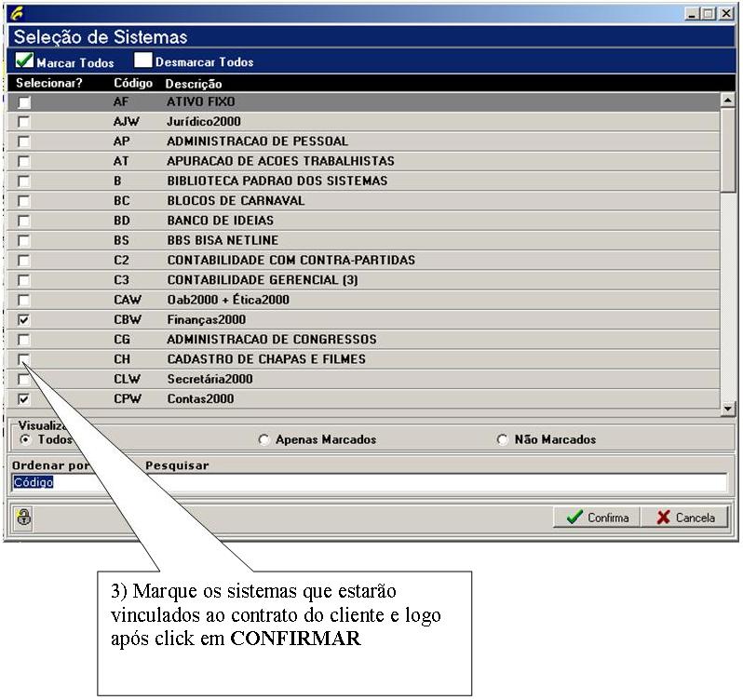Viewport: 743px width, 700px height.
Task: Check the ATIVO FIXO checkbox
Action: point(24,102)
